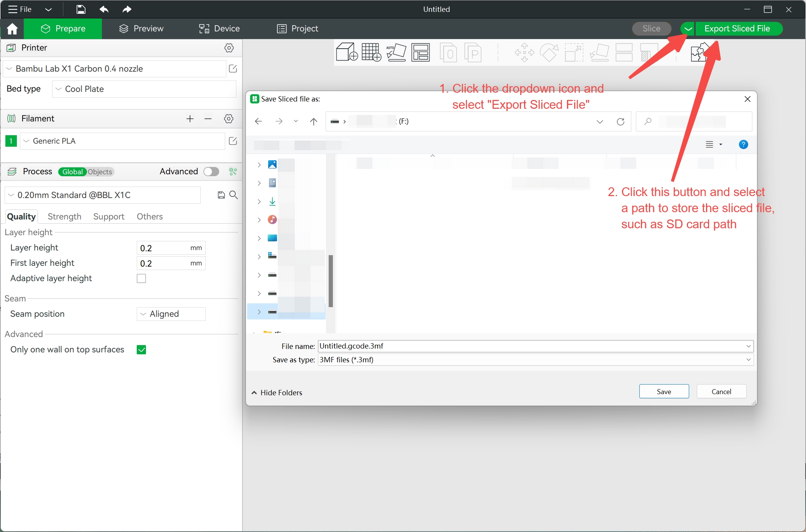This screenshot has height=532, width=806.
Task: Open the Strength settings tab
Action: [64, 217]
